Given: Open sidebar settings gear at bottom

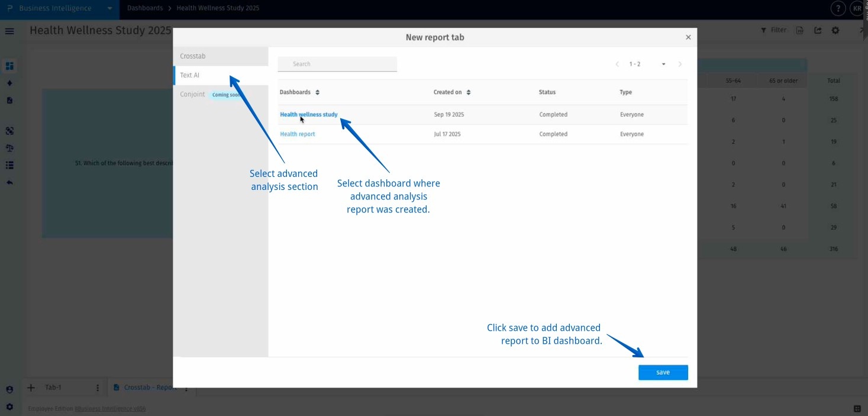Looking at the screenshot, I should (9, 407).
